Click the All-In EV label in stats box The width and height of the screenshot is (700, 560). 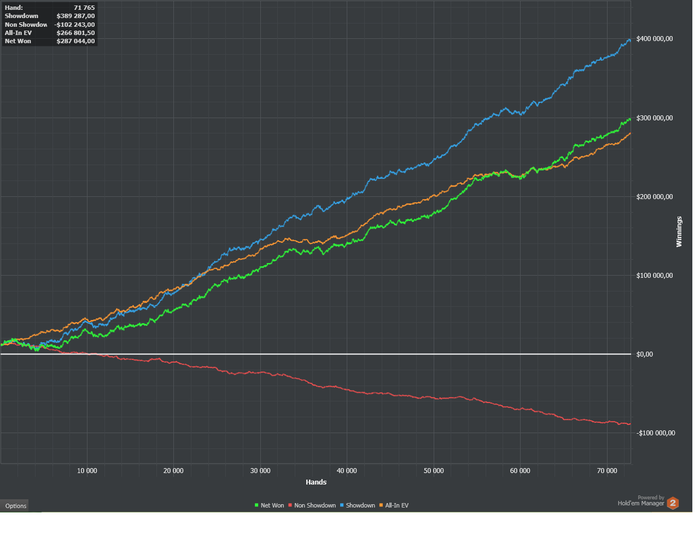(x=18, y=33)
